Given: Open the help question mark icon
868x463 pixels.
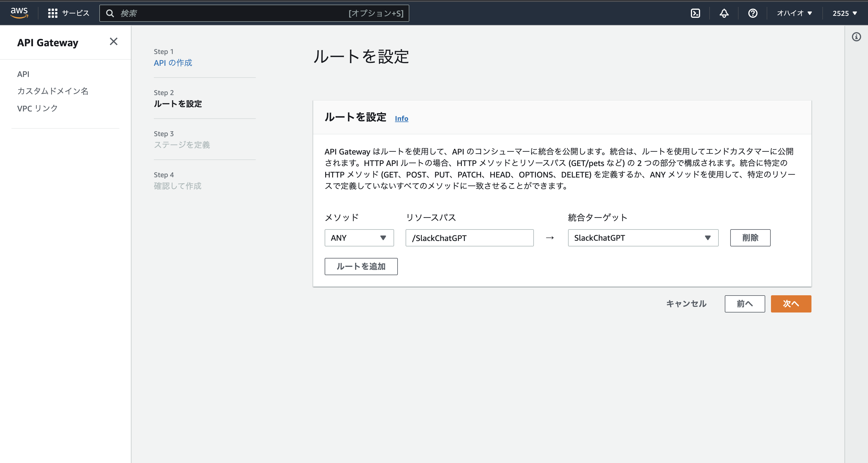Looking at the screenshot, I should click(x=752, y=13).
